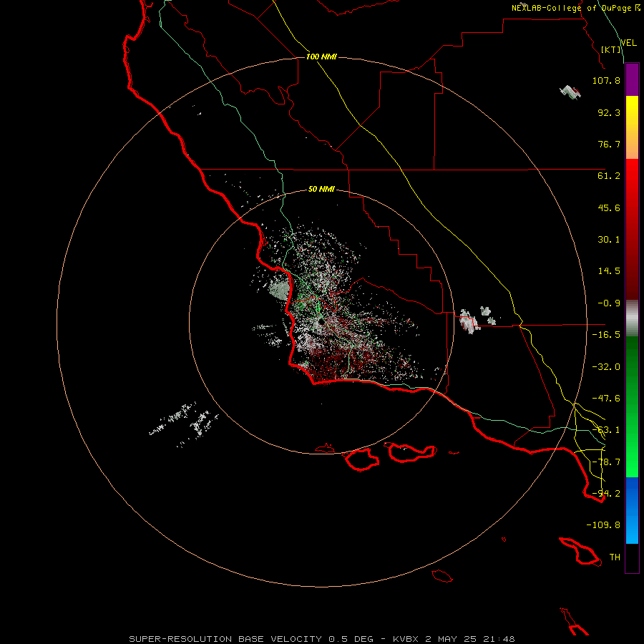The image size is (644, 644).
Task: Click the 50 NMI range ring label
Action: 321,190
